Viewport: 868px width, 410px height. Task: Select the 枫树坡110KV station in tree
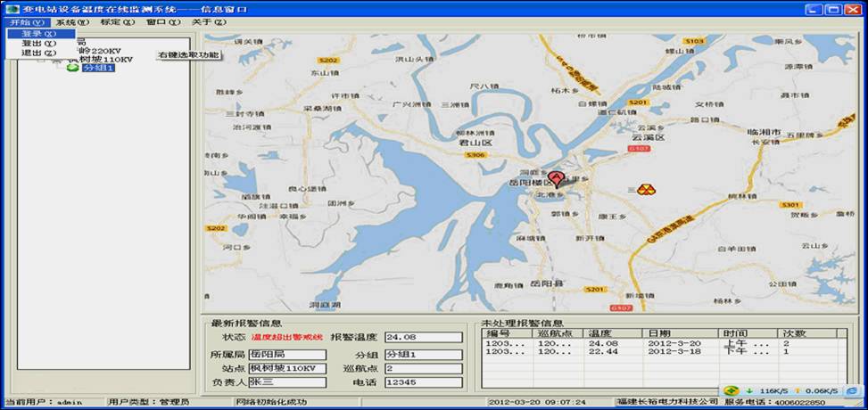point(99,60)
